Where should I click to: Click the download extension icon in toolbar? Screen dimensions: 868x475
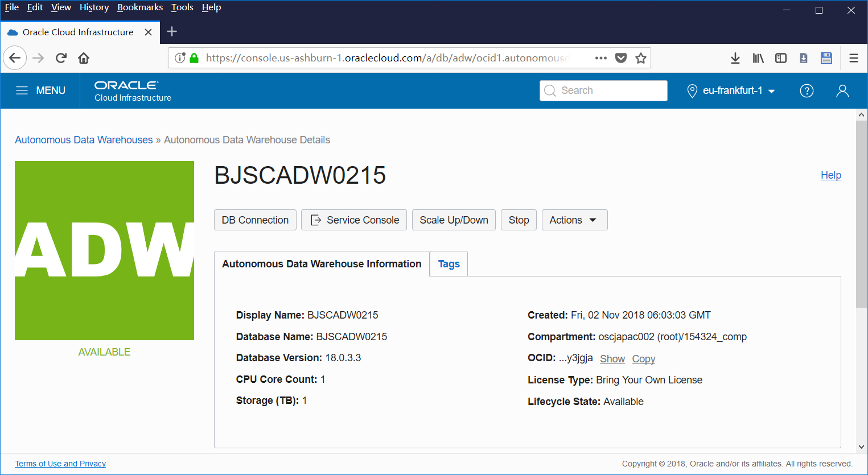click(804, 58)
